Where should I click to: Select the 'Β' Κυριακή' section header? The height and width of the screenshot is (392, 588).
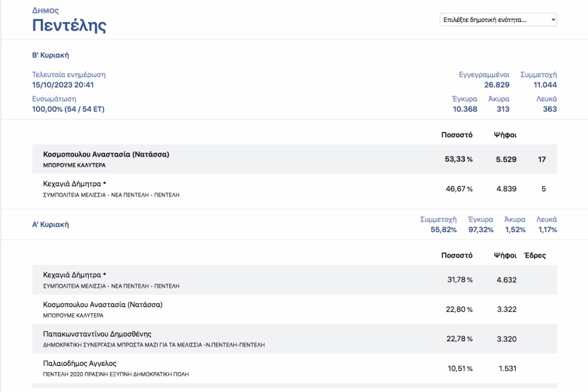click(51, 55)
